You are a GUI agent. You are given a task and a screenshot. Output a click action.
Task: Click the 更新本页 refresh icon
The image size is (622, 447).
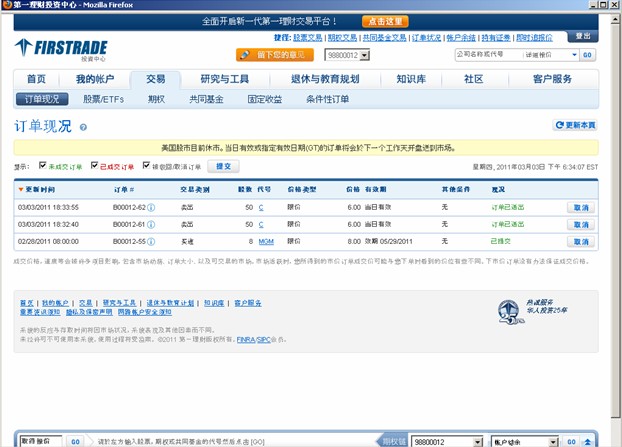point(559,125)
